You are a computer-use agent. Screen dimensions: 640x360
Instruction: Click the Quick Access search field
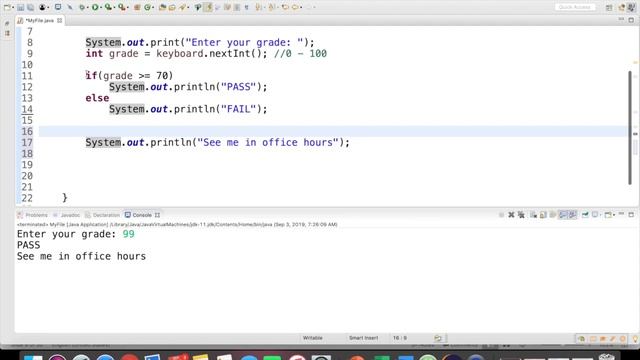tap(575, 7)
